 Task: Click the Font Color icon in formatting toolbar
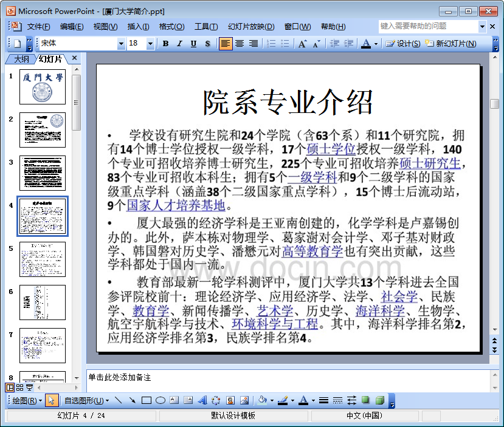[366, 44]
